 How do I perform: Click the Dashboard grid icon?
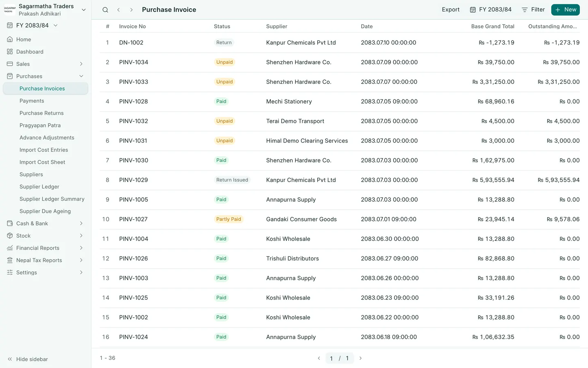coord(10,52)
